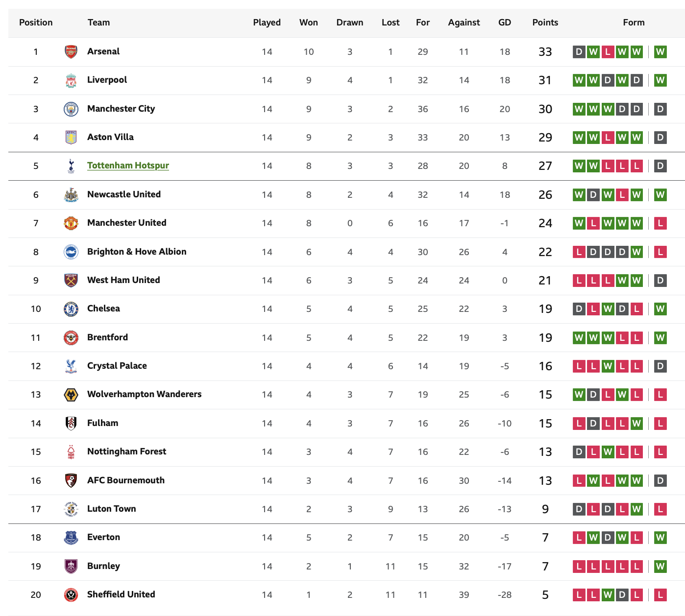This screenshot has width=685, height=616.
Task: Click the Points column header
Action: coord(545,23)
